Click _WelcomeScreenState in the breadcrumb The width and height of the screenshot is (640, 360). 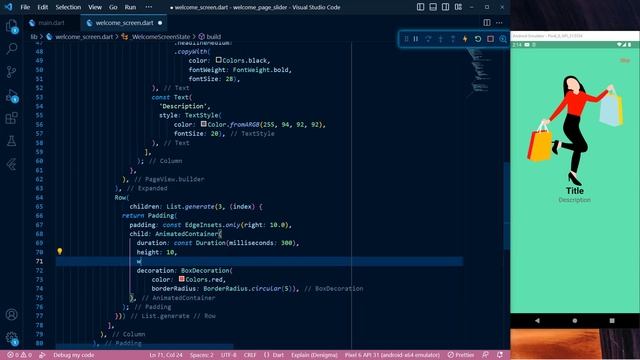point(161,36)
